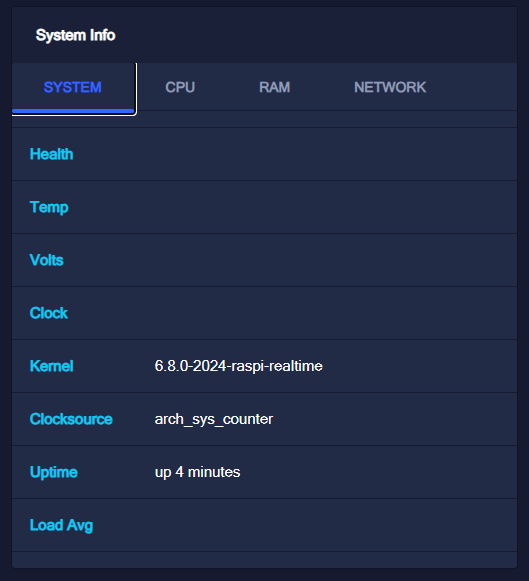
Task: Click the Clock row label
Action: coord(49,313)
